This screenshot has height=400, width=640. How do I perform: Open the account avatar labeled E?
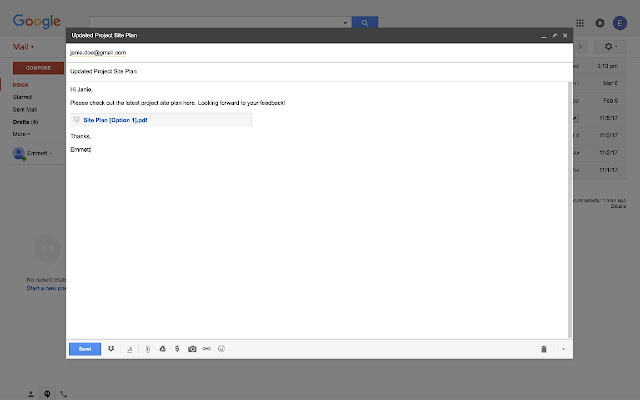point(620,23)
